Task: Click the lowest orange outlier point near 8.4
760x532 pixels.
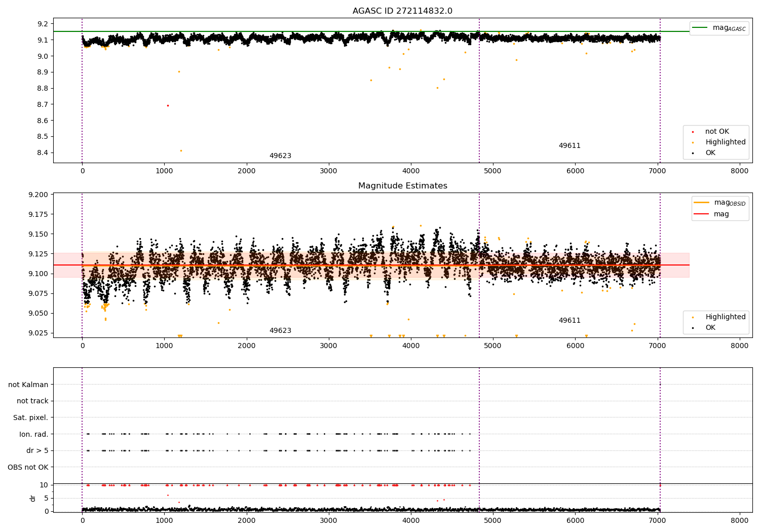Action: [181, 150]
